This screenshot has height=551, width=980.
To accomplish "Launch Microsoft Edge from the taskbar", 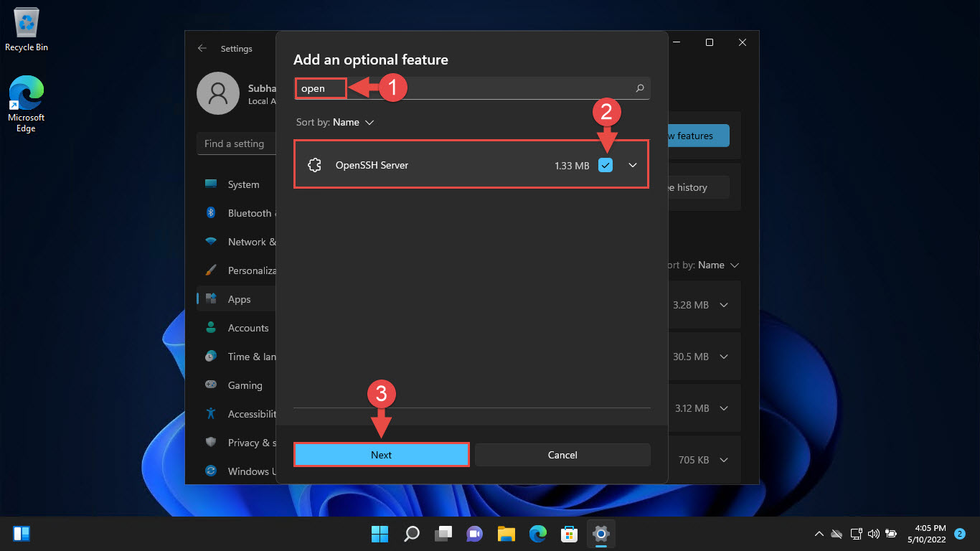I will click(x=537, y=533).
